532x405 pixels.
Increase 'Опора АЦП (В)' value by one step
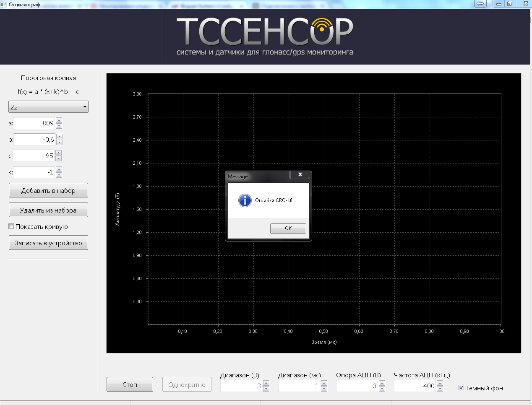click(x=382, y=383)
